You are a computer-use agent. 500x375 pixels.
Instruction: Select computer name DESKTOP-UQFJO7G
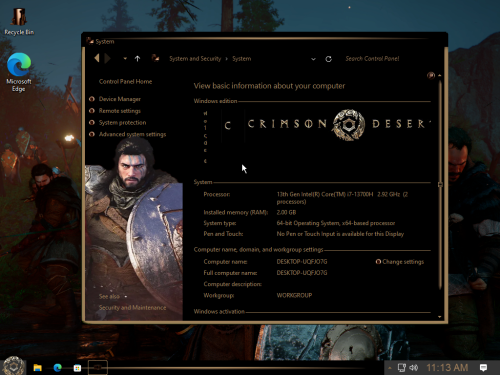click(302, 262)
